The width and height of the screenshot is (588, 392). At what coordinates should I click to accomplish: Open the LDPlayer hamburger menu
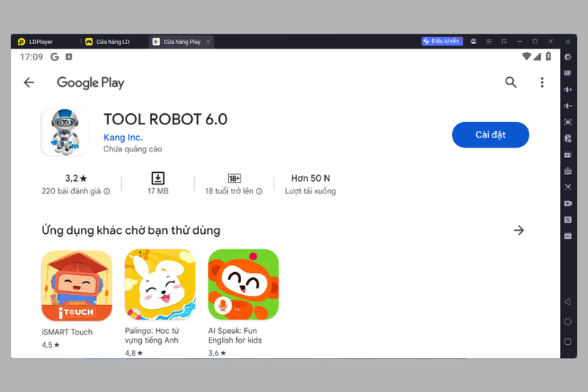click(489, 41)
